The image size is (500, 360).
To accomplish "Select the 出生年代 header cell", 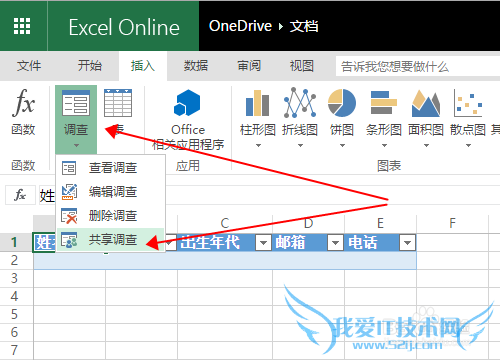I will click(x=224, y=243).
